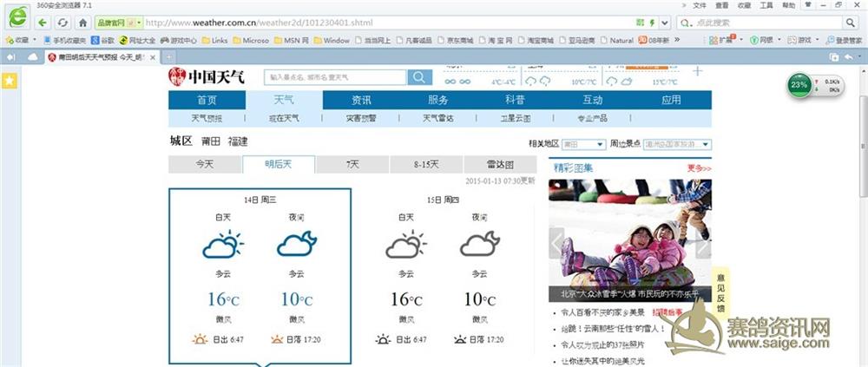868x367 pixels.
Task: Click the 更多>> link beside 精彩图集
Action: [x=699, y=167]
